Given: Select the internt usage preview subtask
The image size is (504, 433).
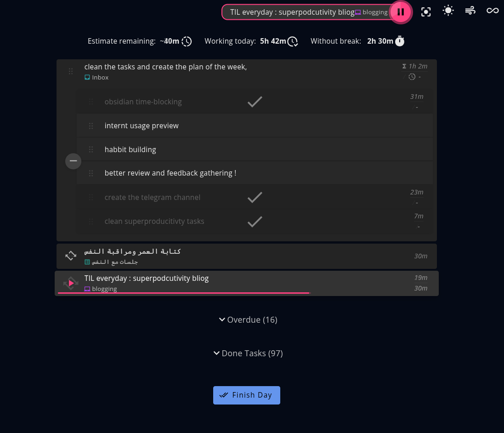Looking at the screenshot, I should [142, 125].
